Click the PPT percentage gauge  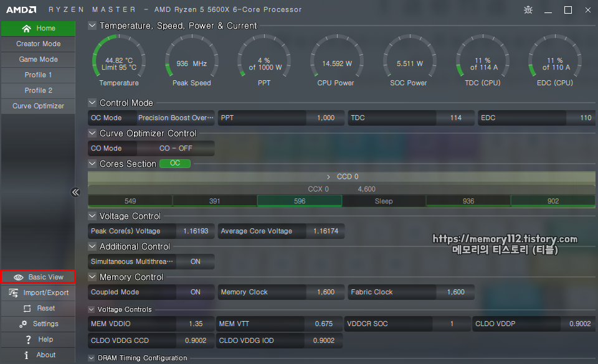point(264,60)
